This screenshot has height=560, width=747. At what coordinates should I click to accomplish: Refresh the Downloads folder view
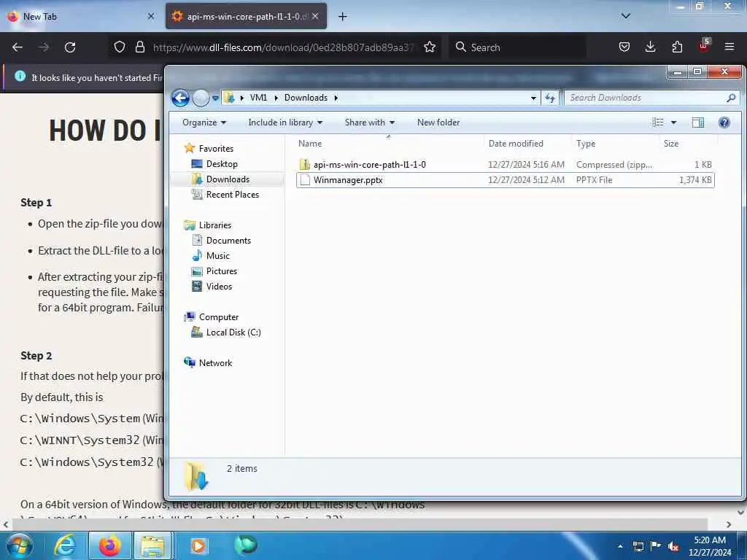coord(550,98)
